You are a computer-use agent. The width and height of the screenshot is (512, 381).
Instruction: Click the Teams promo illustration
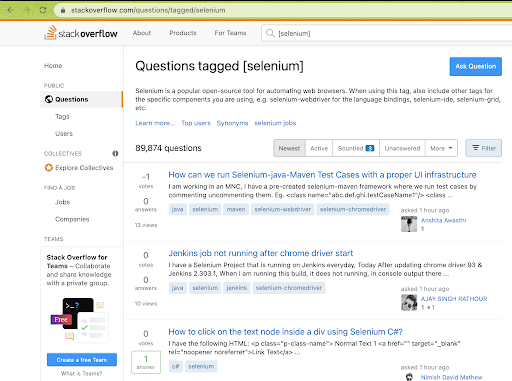tap(80, 320)
